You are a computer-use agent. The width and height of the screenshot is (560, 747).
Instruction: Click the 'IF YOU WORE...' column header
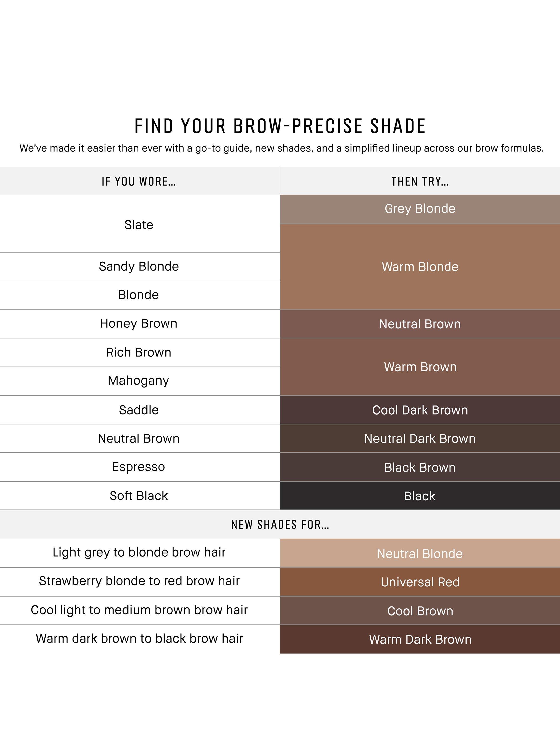point(139,181)
